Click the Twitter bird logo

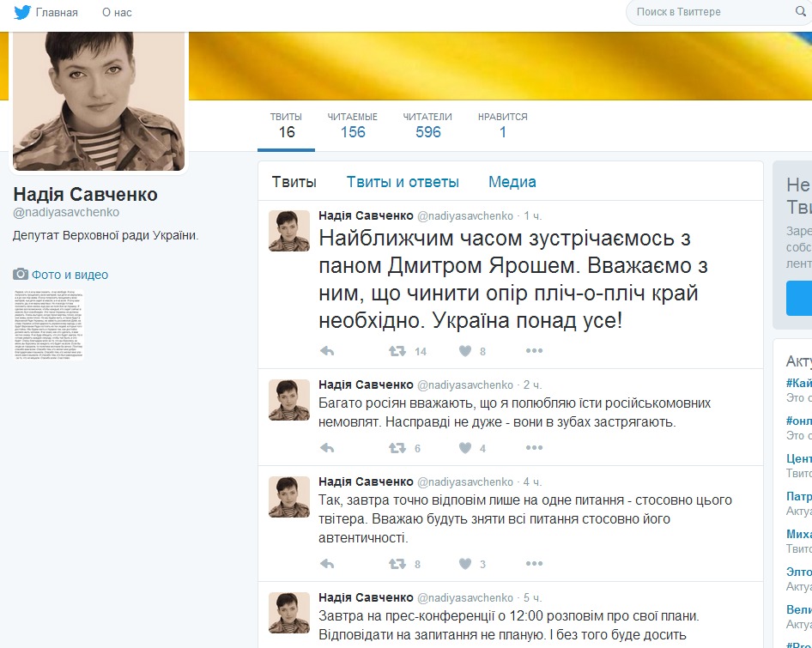coord(22,12)
